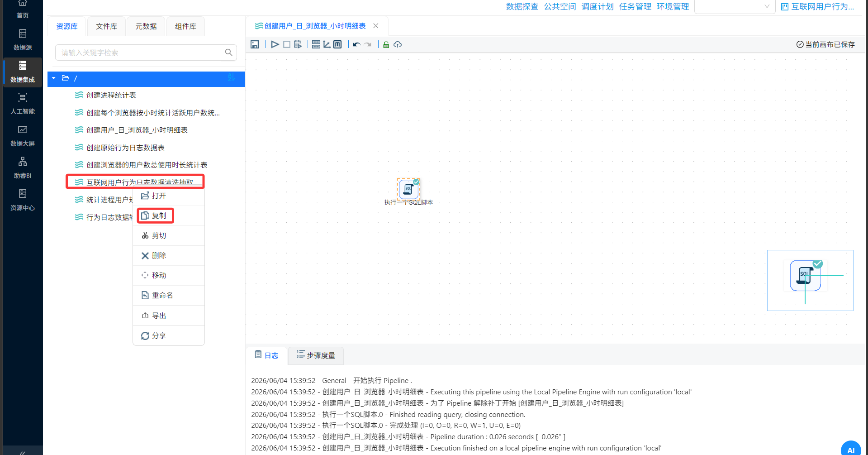Select the SQL script node on canvas
This screenshot has width=868, height=455.
[x=408, y=189]
